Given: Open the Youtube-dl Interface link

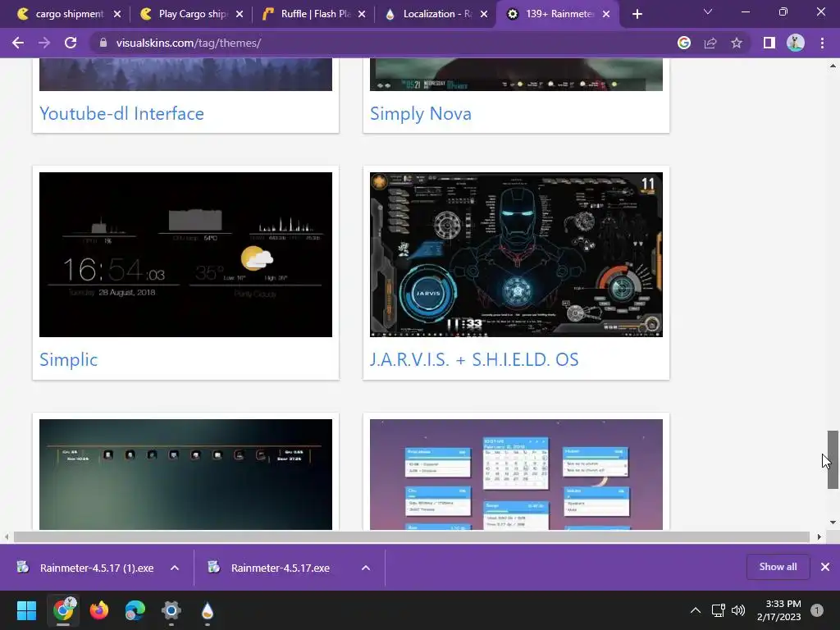Looking at the screenshot, I should point(121,113).
